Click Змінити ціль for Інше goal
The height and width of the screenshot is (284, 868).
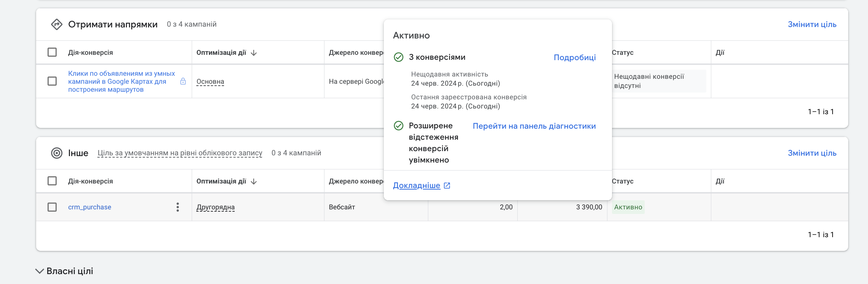[x=812, y=153]
